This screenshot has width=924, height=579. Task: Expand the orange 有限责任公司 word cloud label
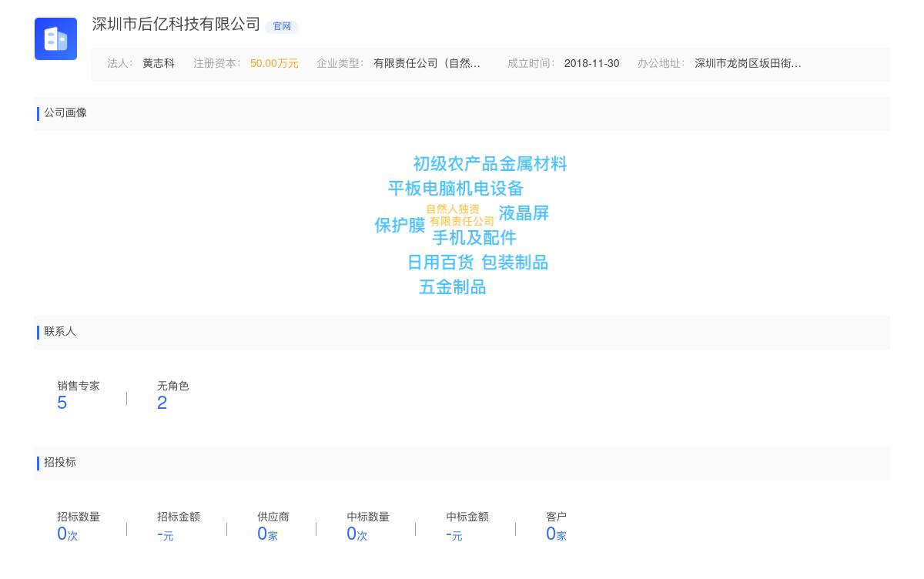[463, 219]
